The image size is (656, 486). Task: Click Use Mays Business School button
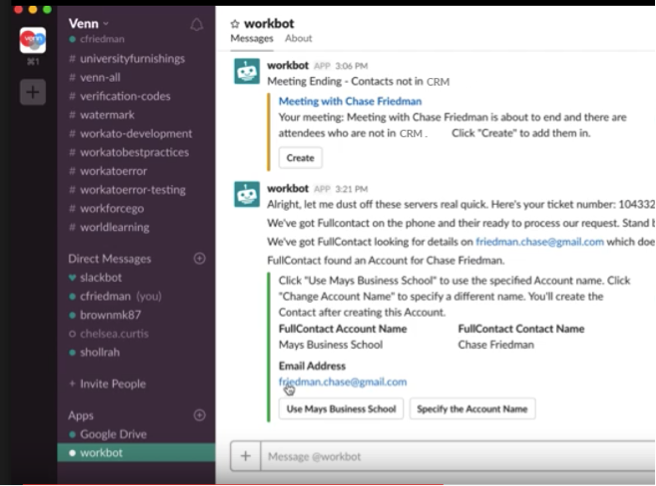coord(341,409)
